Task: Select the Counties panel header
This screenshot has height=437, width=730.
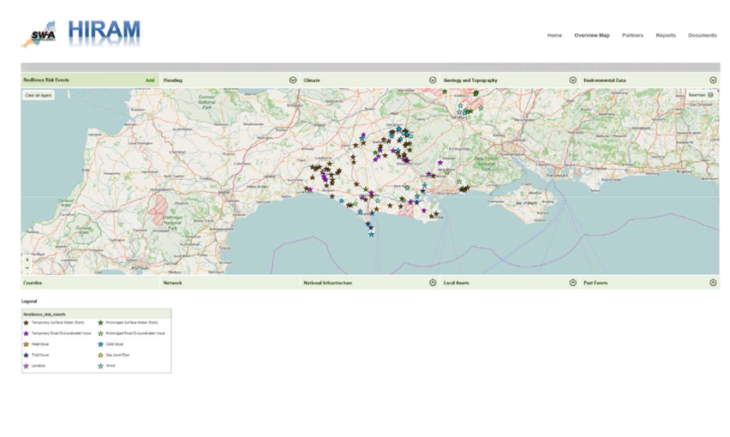Action: click(x=90, y=282)
